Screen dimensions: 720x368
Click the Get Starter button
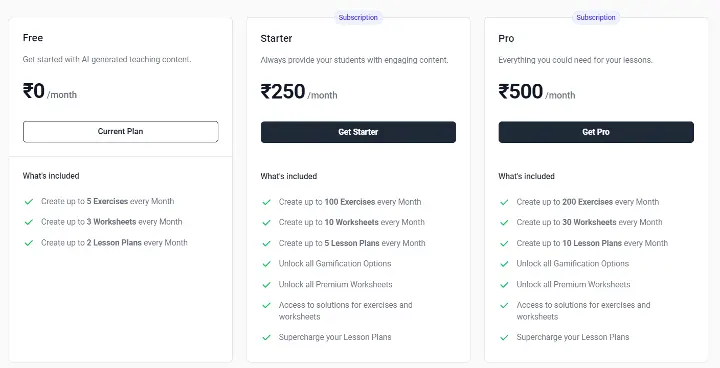click(x=358, y=132)
